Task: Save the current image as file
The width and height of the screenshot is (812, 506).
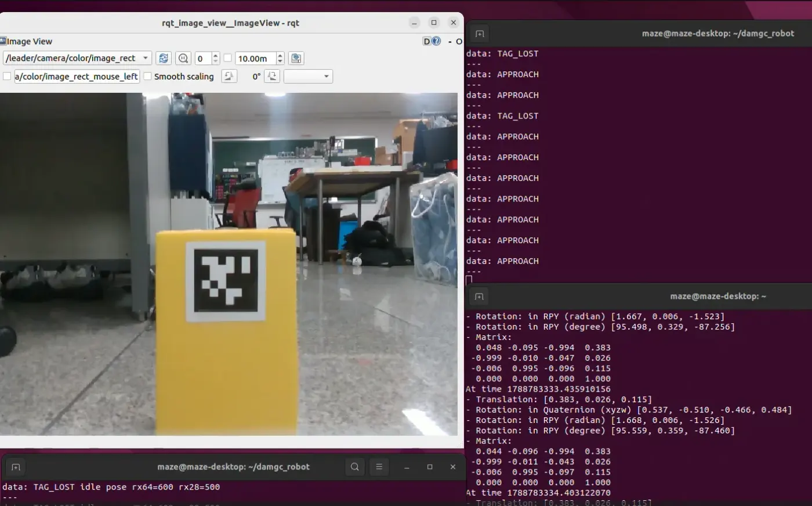Action: click(296, 58)
